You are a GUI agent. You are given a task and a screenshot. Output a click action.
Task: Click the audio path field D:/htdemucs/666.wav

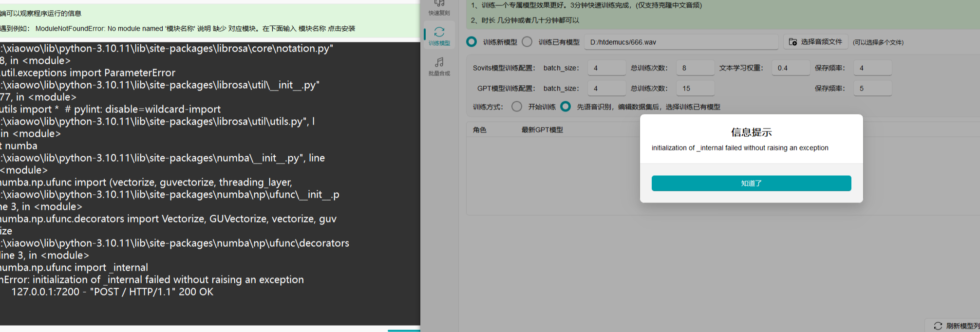pyautogui.click(x=680, y=42)
